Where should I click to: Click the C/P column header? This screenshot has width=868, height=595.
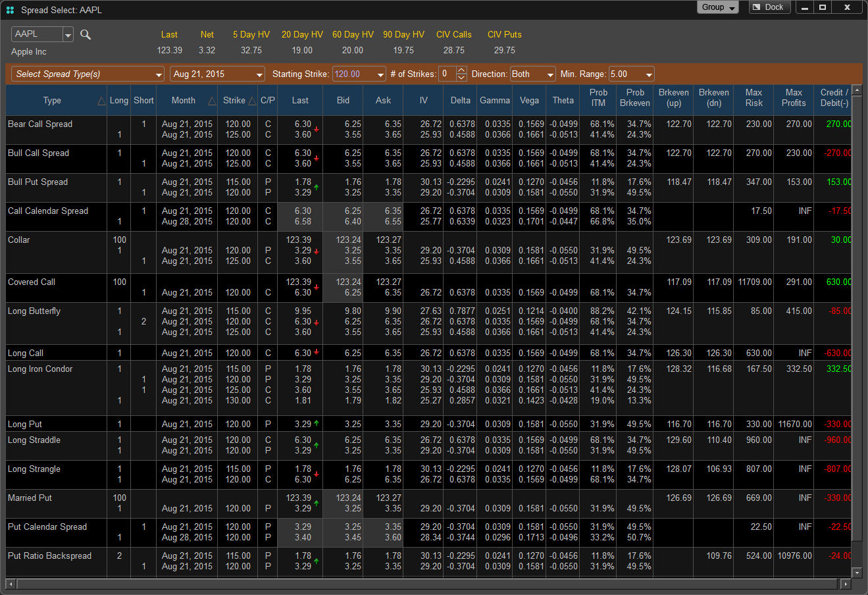(268, 100)
